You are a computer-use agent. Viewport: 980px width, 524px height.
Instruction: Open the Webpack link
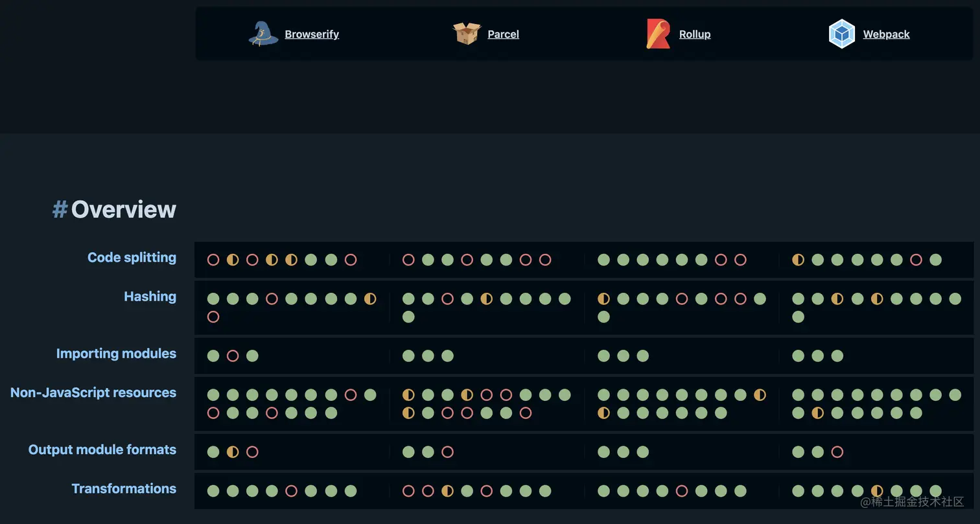point(886,34)
